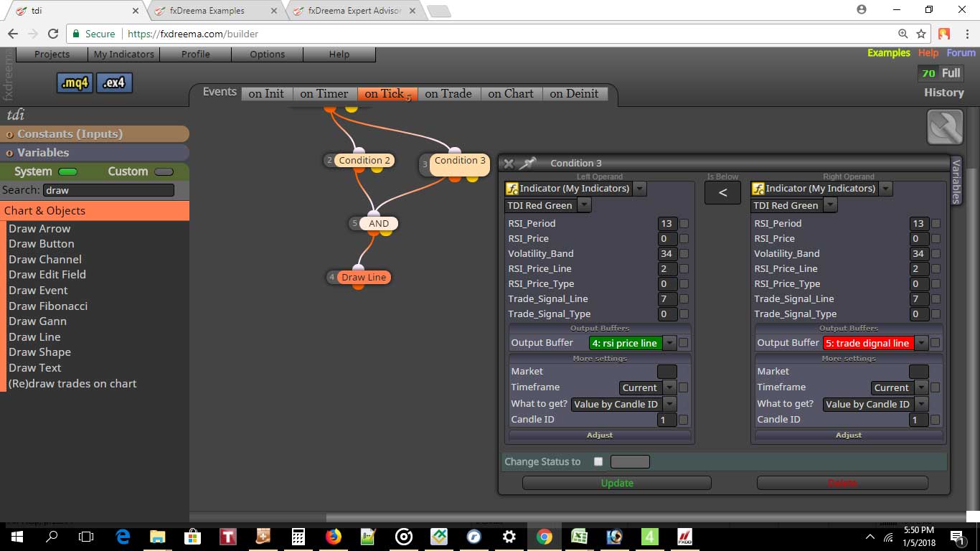Pin the Condition 3 panel

[x=528, y=164]
